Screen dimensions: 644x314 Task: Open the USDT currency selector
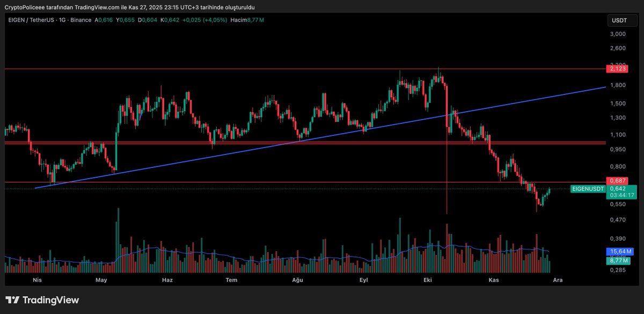coord(623,20)
